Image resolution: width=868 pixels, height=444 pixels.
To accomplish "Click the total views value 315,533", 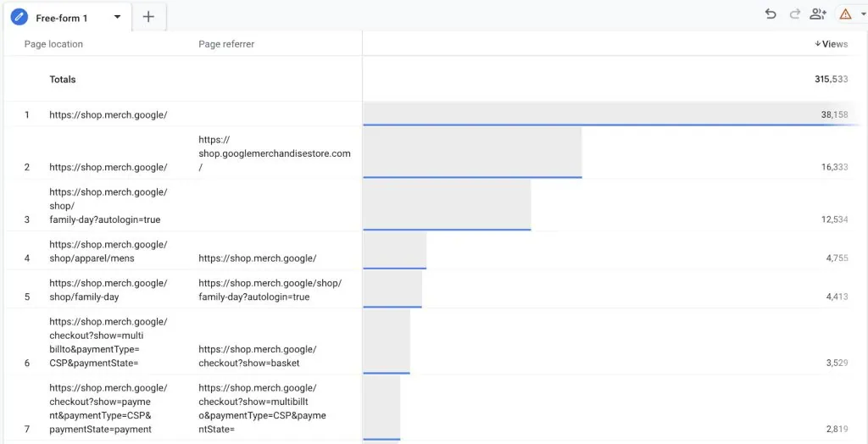I will click(832, 79).
